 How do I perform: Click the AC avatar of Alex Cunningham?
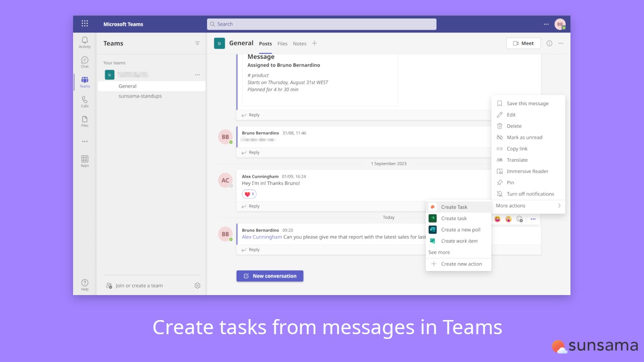point(225,180)
